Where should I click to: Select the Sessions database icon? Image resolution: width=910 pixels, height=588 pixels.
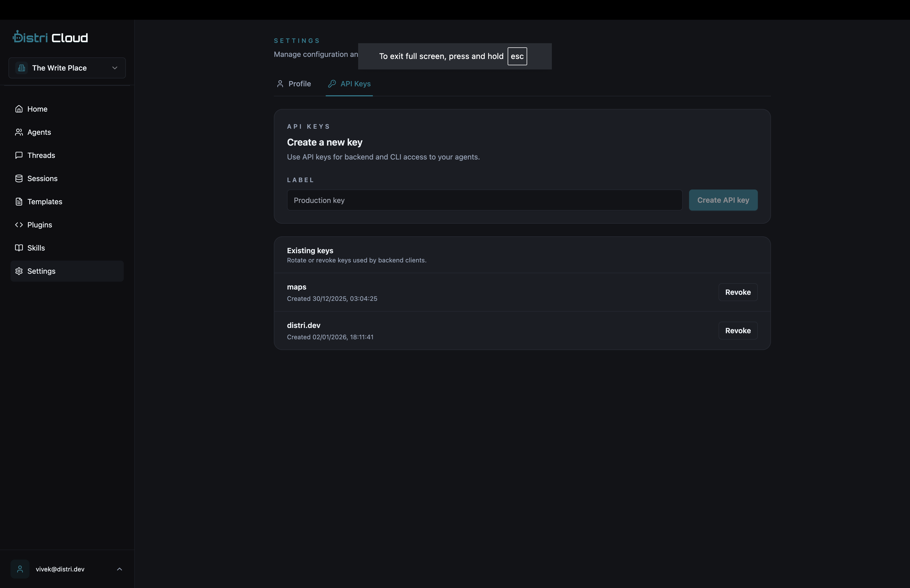pyautogui.click(x=19, y=178)
